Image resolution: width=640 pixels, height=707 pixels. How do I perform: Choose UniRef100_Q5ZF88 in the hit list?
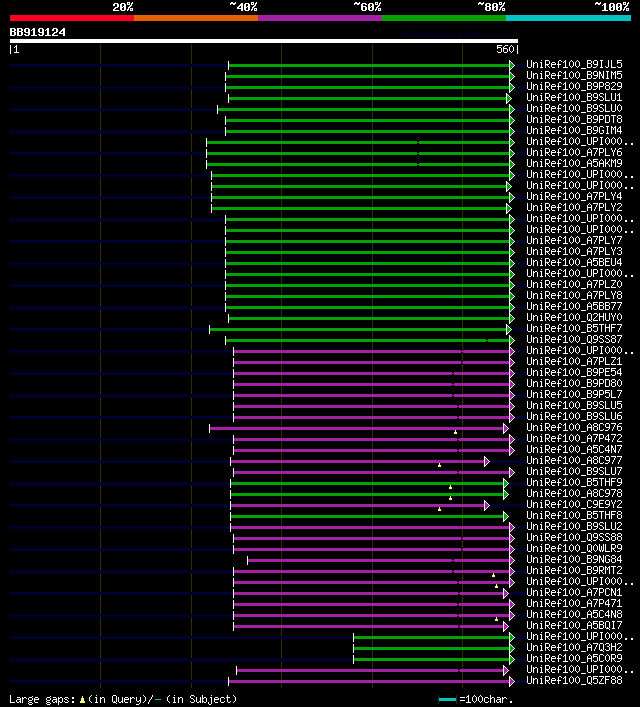pos(574,680)
